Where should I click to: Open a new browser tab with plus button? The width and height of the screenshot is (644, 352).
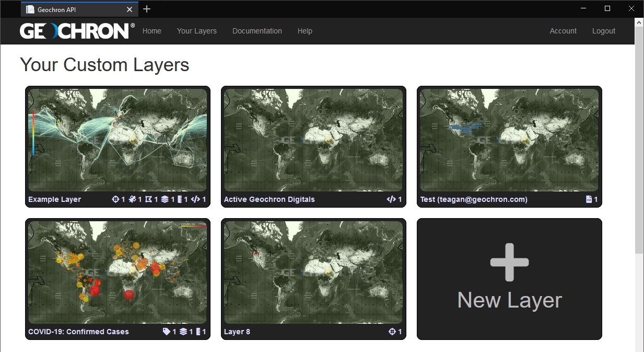tap(147, 9)
